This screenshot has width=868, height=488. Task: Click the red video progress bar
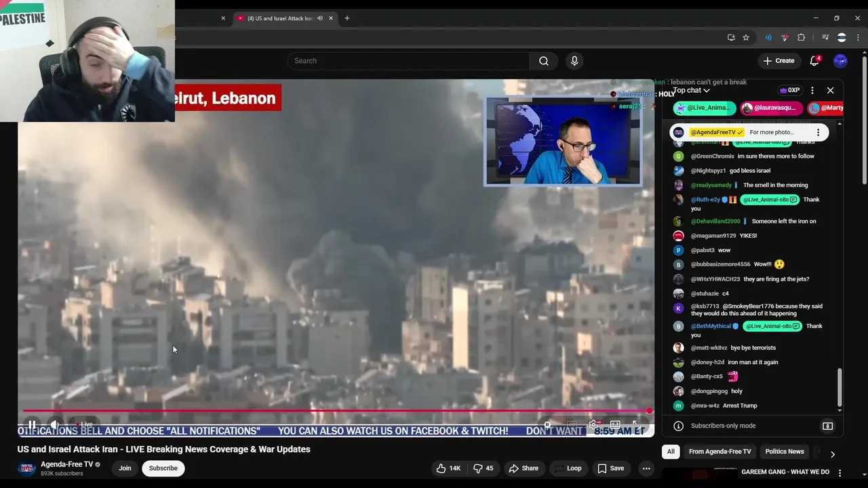(x=336, y=411)
